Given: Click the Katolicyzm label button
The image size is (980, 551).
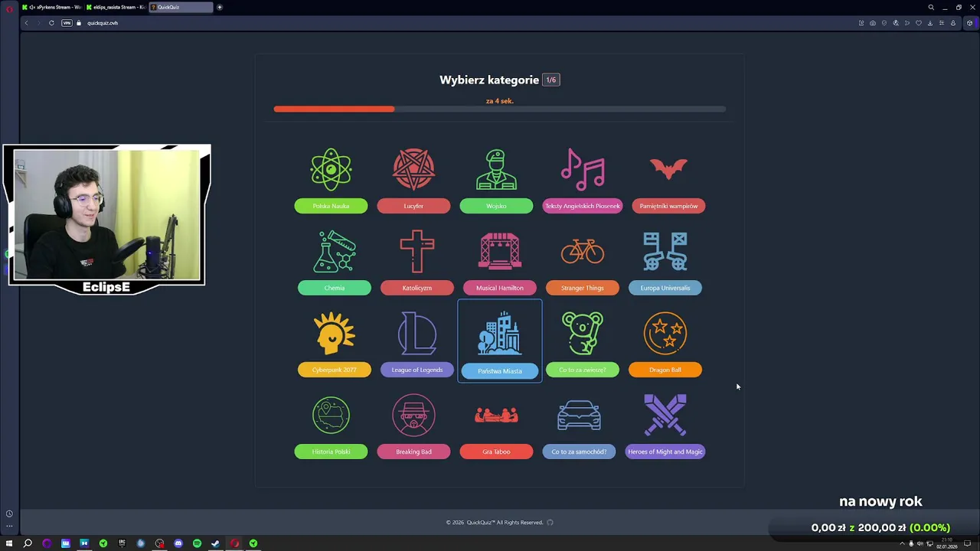Looking at the screenshot, I should click(417, 288).
